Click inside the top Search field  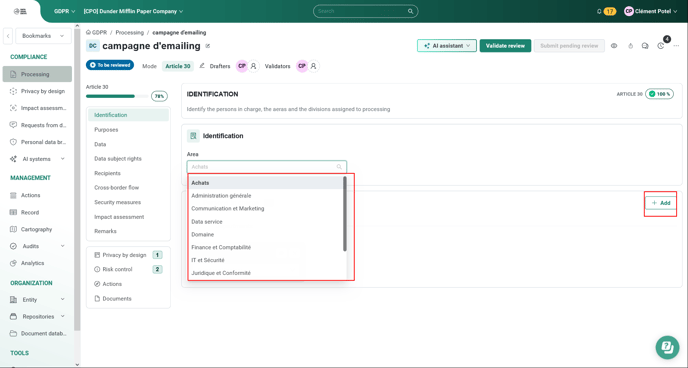[366, 11]
